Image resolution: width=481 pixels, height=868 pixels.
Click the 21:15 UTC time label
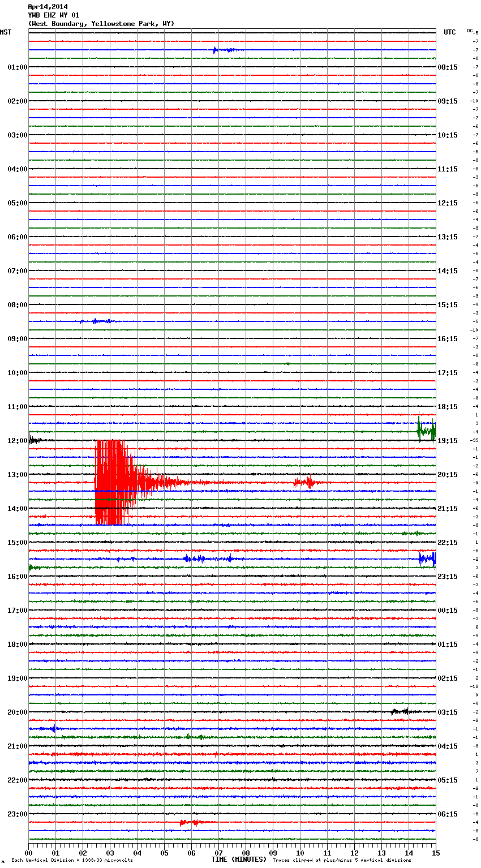pos(448,509)
